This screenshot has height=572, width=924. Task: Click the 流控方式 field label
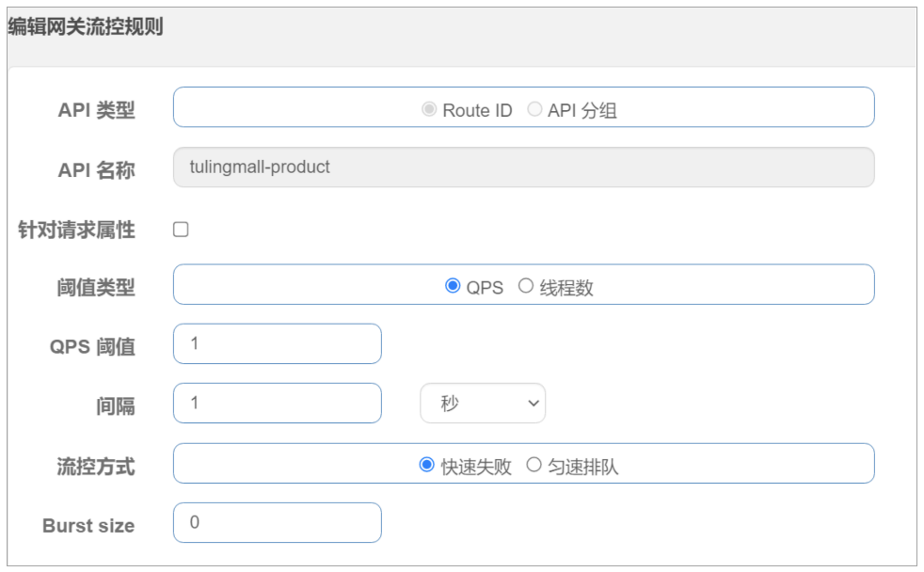pyautogui.click(x=96, y=466)
